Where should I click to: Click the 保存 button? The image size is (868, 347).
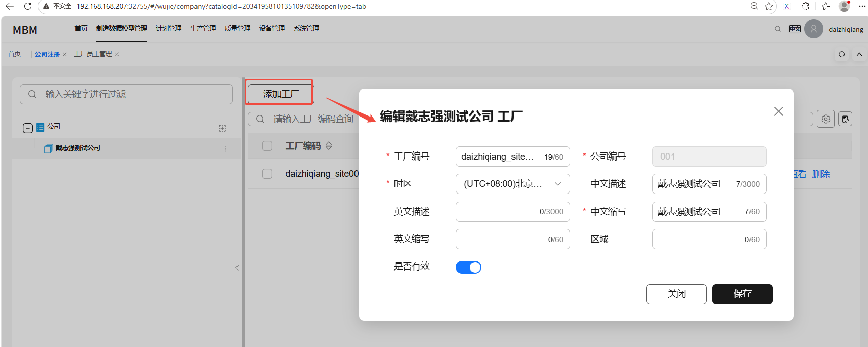point(742,294)
